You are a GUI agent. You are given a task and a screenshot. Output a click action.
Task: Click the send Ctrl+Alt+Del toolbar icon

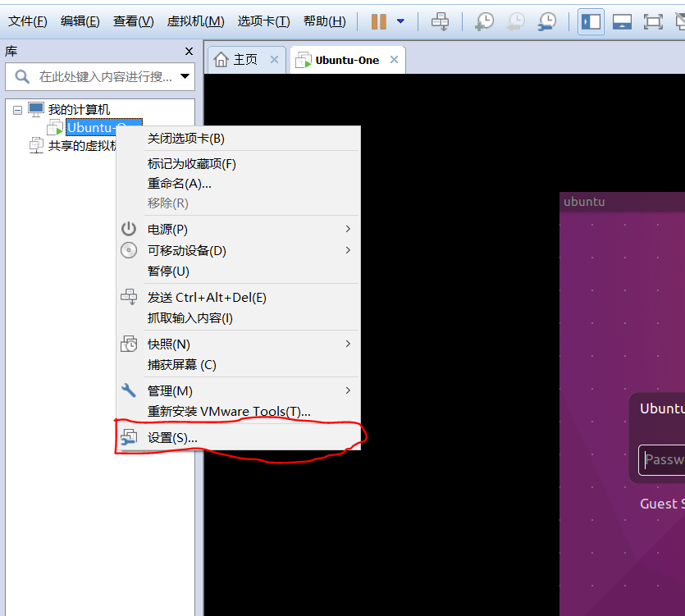pos(440,21)
